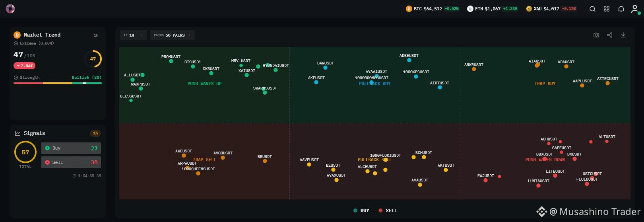Select the AZTECUSDT data point
644x222 pixels.
click(x=607, y=83)
